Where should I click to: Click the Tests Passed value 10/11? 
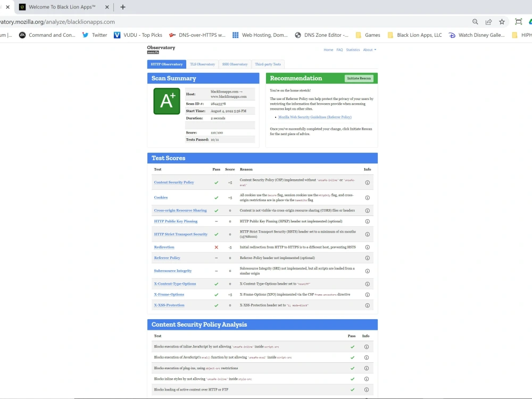tap(215, 139)
